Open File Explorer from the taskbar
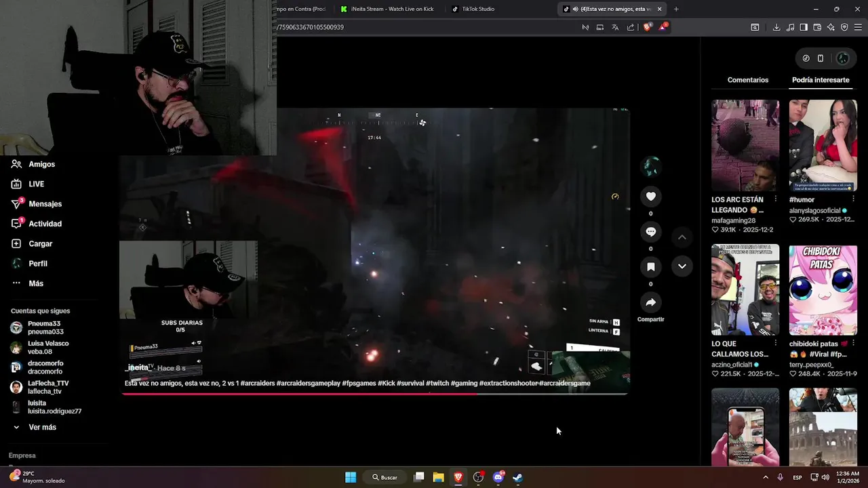 [x=439, y=477]
